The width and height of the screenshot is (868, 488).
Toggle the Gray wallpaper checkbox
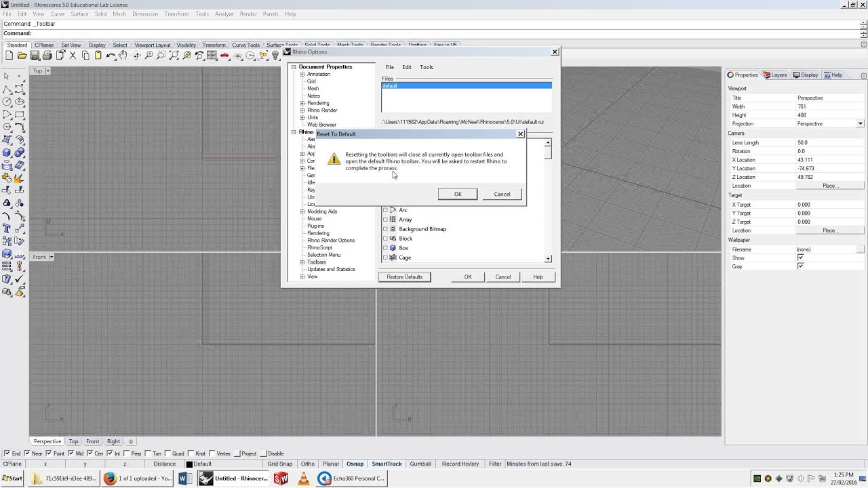[800, 266]
